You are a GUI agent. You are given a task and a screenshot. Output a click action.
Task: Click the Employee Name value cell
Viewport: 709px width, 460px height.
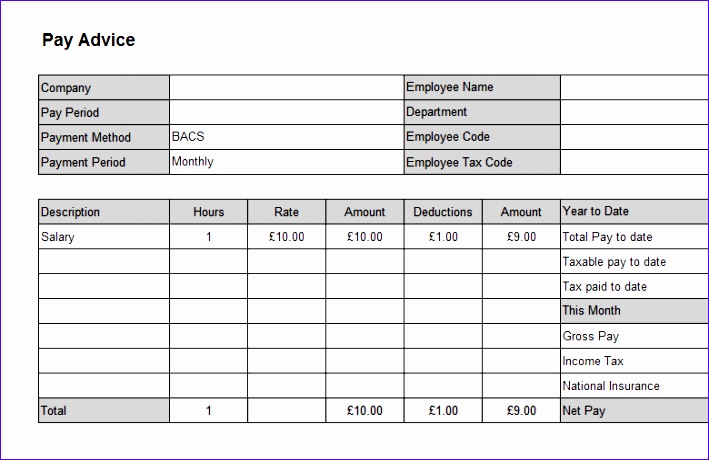[635, 88]
